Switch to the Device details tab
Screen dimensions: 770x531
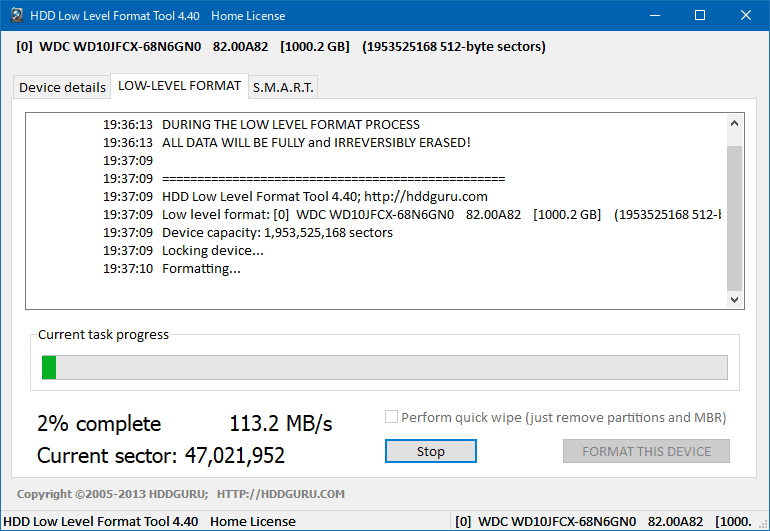62,87
